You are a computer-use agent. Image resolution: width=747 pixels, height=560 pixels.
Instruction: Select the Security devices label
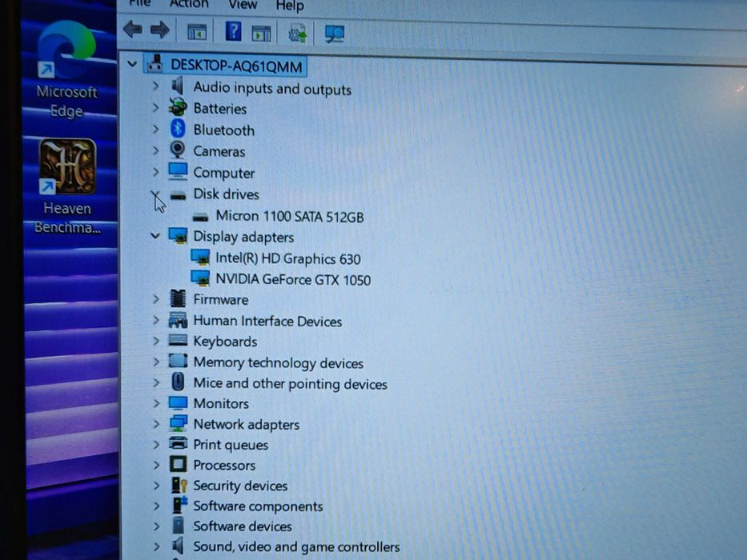(x=240, y=486)
